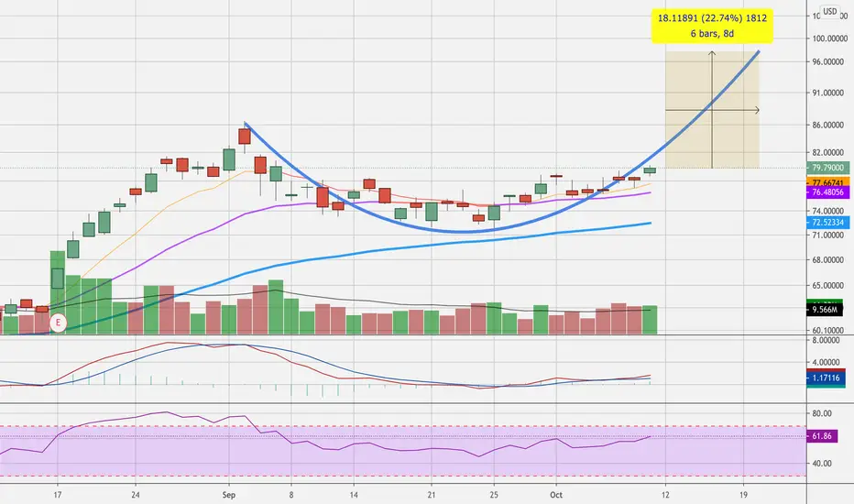Click the '8' date on time axis
Image resolution: width=854 pixels, height=504 pixels.
pyautogui.click(x=291, y=495)
